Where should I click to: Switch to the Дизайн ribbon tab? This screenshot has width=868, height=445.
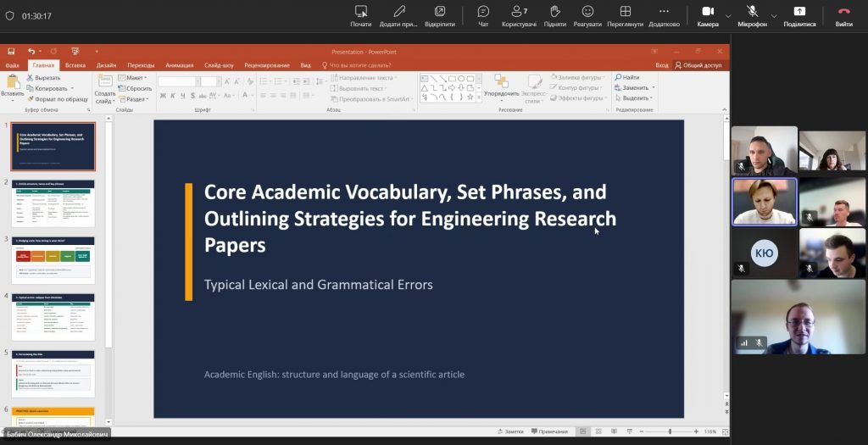[106, 65]
